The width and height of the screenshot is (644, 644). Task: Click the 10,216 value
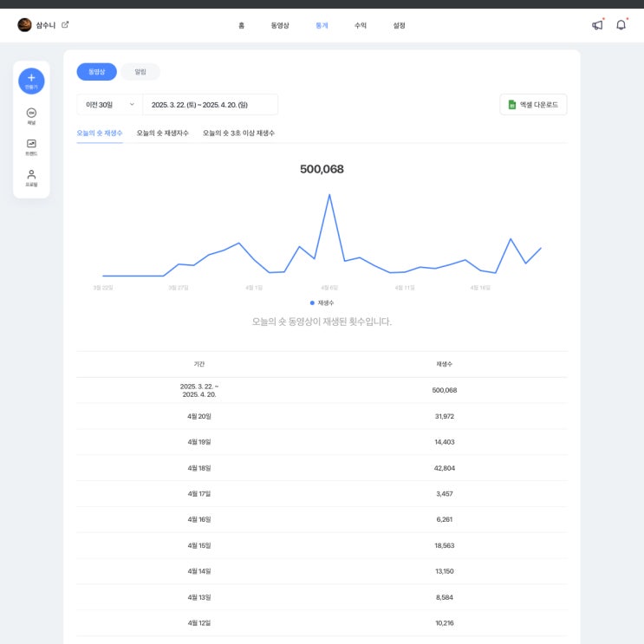tap(445, 623)
